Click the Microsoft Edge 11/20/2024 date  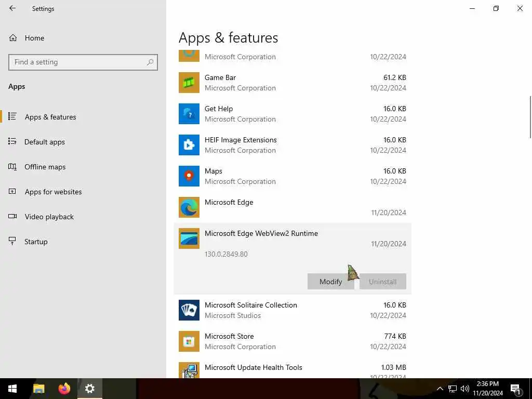tap(389, 212)
